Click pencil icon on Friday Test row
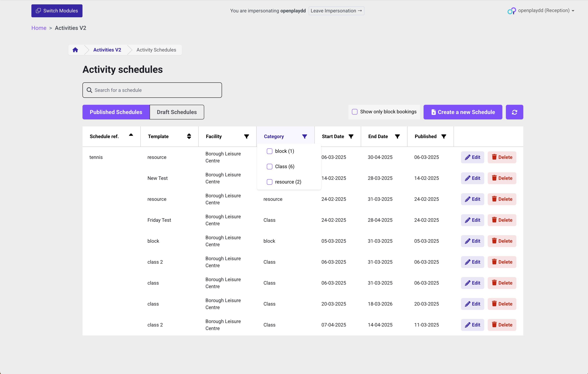 click(467, 220)
